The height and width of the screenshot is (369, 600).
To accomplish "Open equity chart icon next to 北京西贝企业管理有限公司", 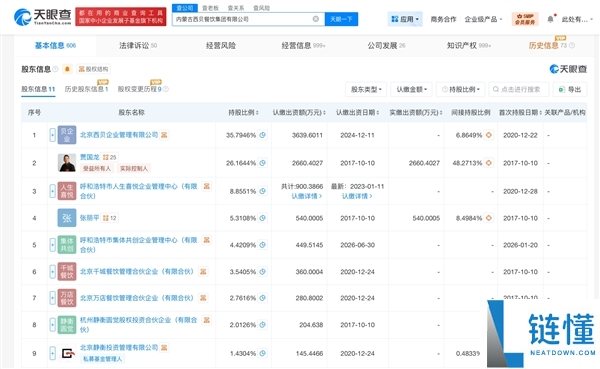I will click(164, 135).
